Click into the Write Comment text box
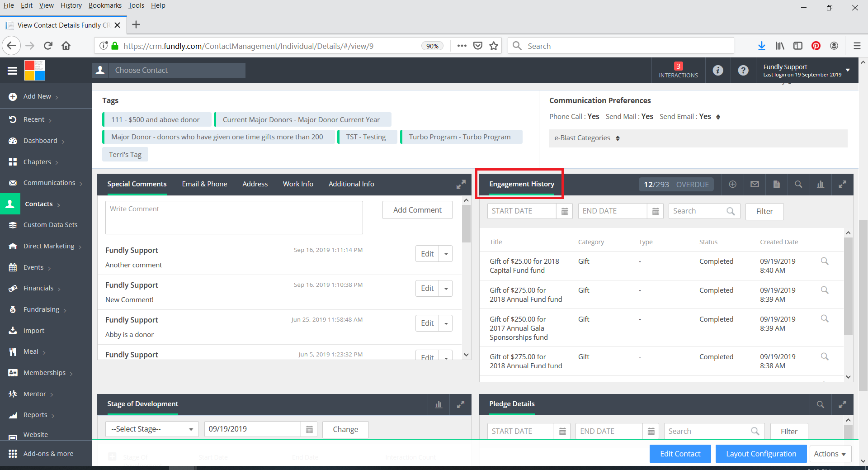868x470 pixels. click(234, 218)
